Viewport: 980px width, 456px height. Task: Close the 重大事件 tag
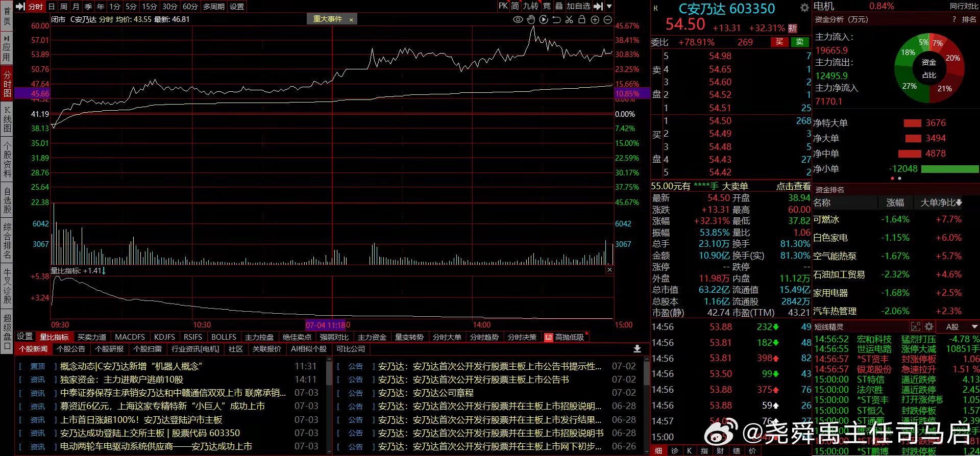351,19
